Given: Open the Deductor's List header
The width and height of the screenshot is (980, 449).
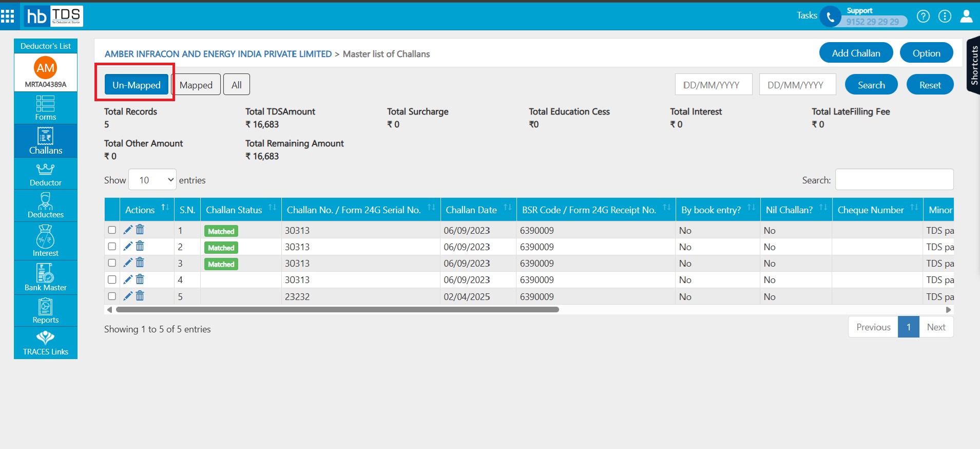Looking at the screenshot, I should 46,46.
